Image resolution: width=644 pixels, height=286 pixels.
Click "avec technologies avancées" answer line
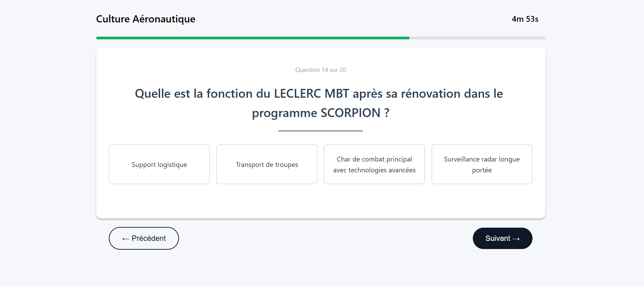374,170
